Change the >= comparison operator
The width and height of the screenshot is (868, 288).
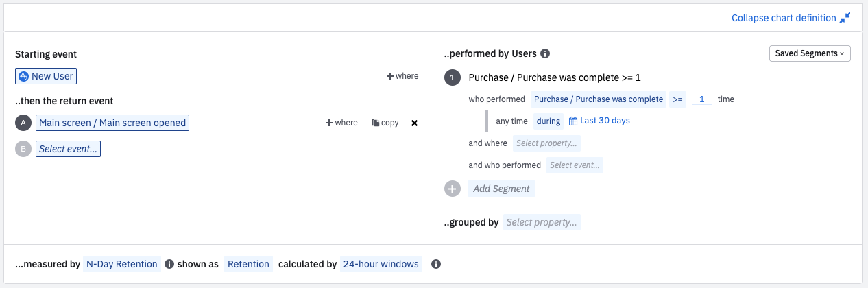[677, 99]
